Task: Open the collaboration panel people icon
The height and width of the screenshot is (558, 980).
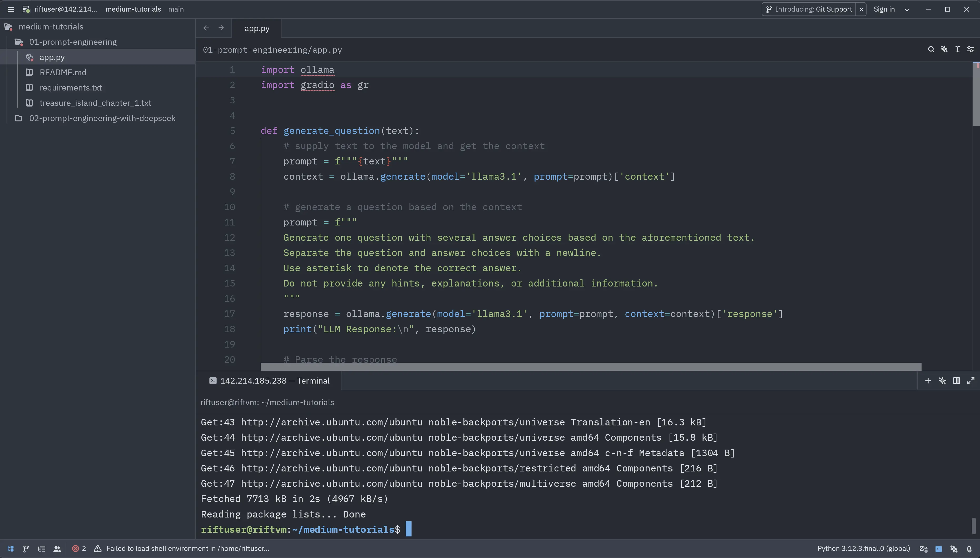Action: pos(57,549)
